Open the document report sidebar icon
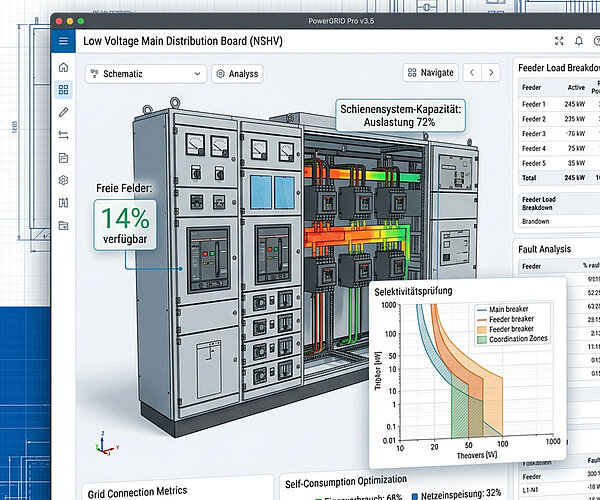The width and height of the screenshot is (600, 500). click(64, 158)
